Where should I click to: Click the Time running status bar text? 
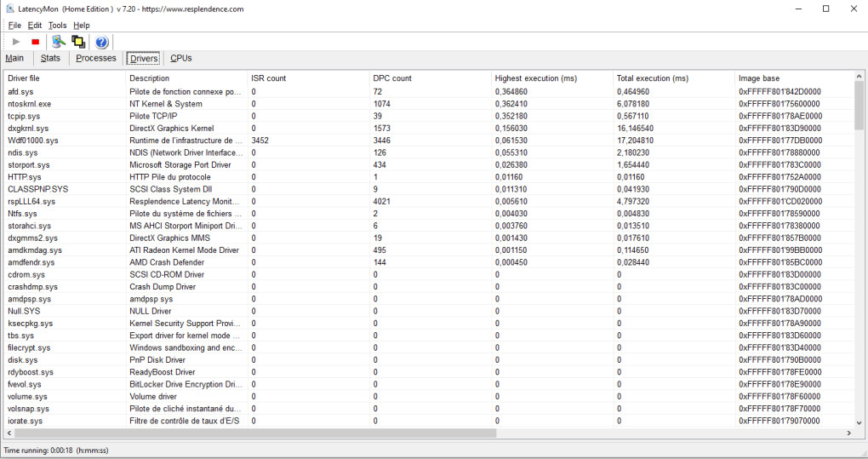pos(56,450)
